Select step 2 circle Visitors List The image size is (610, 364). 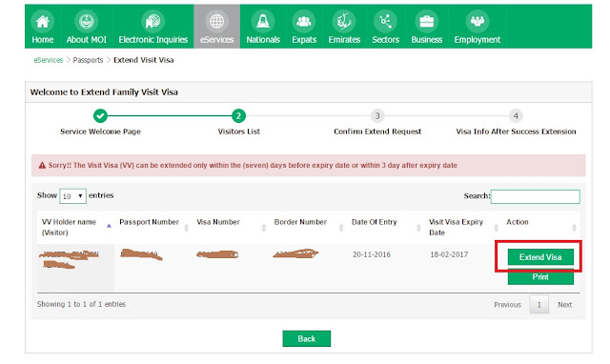(x=238, y=116)
